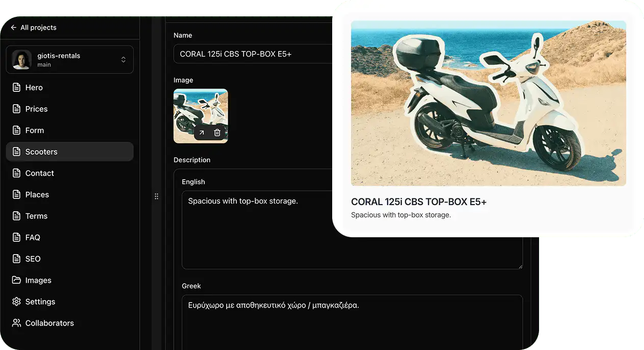Open scooter image with the arrow icon
This screenshot has width=644, height=350.
click(202, 133)
